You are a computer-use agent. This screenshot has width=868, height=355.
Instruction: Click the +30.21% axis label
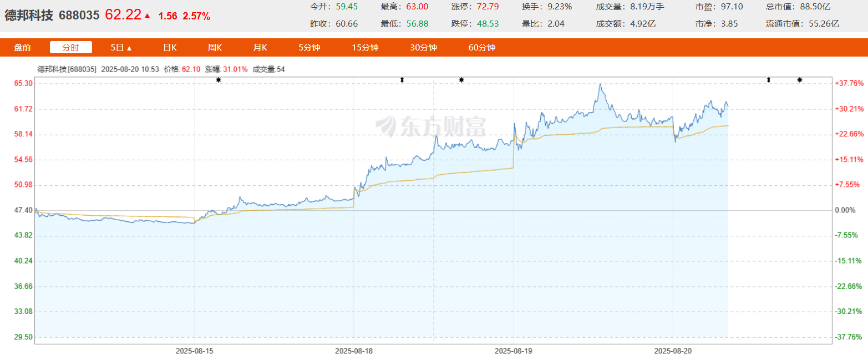(x=849, y=109)
